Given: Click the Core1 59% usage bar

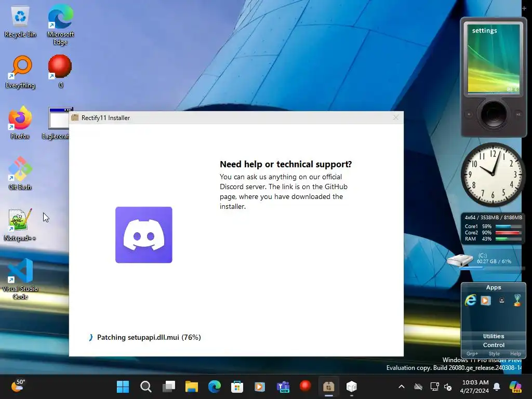Looking at the screenshot, I should point(508,227).
